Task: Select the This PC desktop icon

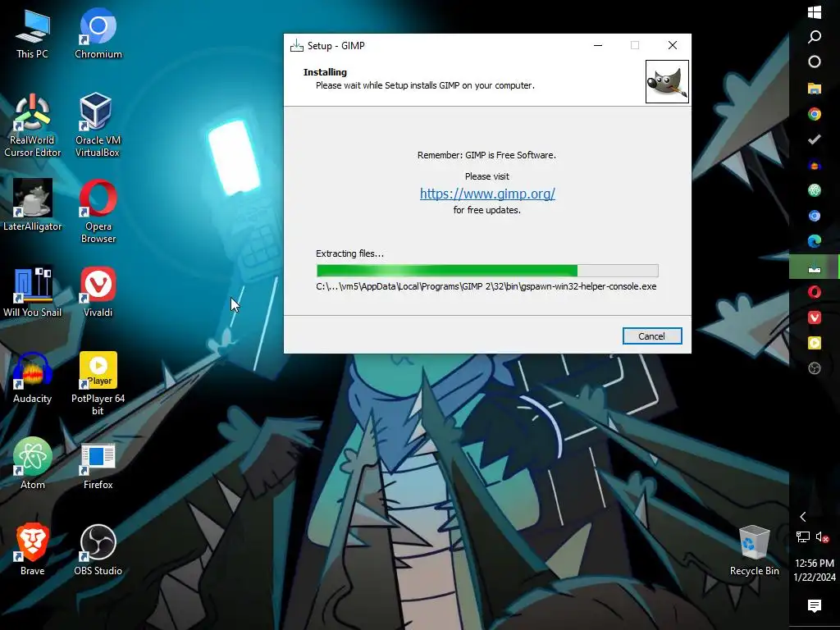Action: (x=32, y=34)
